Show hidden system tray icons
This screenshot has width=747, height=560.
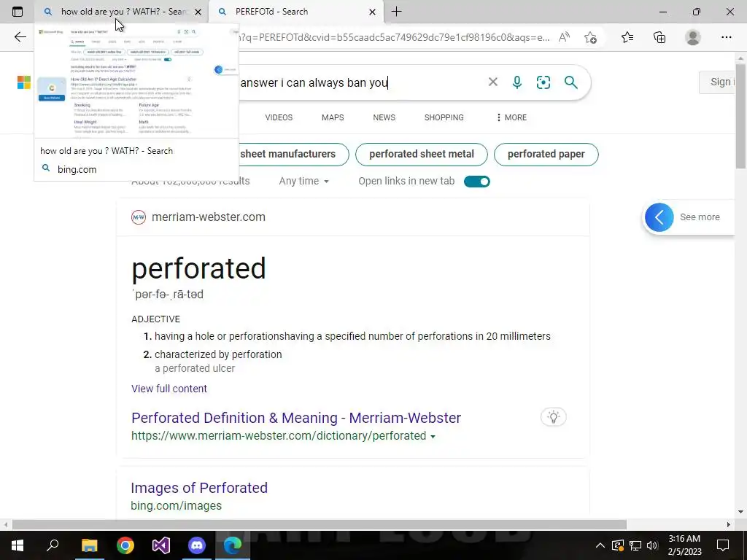click(600, 545)
